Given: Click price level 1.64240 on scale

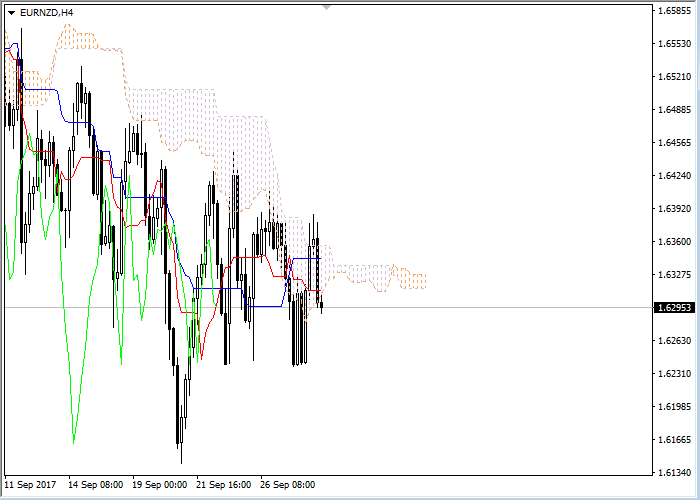Looking at the screenshot, I should tap(675, 175).
